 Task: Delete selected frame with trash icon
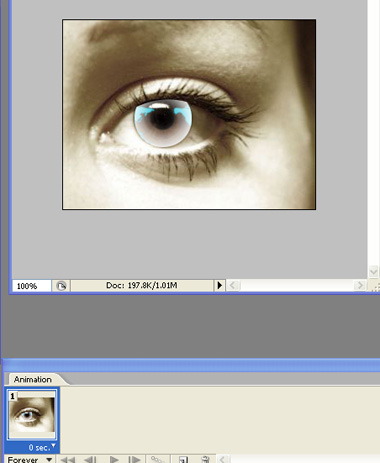click(x=205, y=459)
